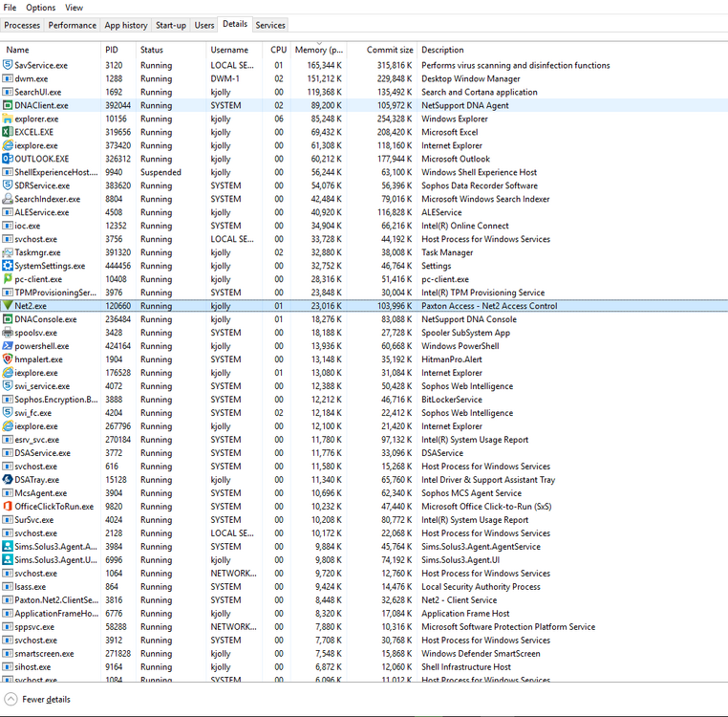Select the sihost.exe process name
This screenshot has height=717, width=728.
(x=32, y=667)
